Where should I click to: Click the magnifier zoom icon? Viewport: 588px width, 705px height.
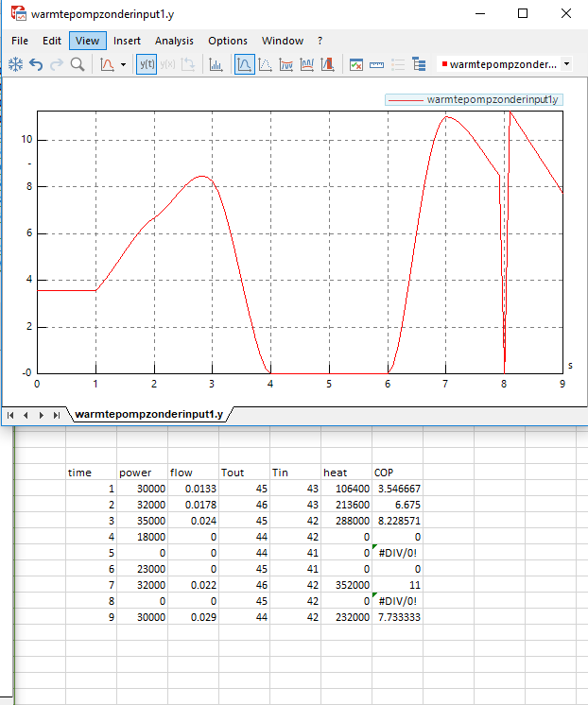78,64
